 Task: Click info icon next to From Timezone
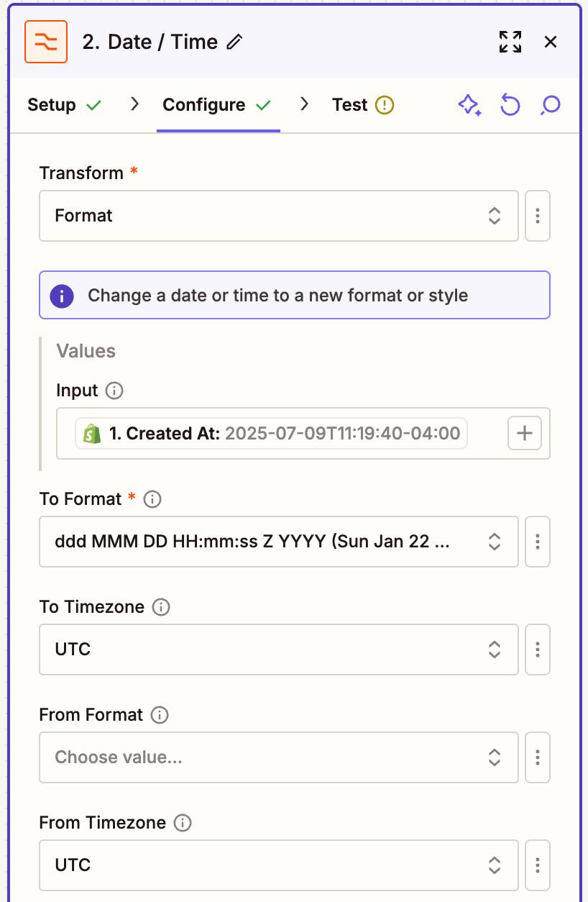(x=183, y=823)
